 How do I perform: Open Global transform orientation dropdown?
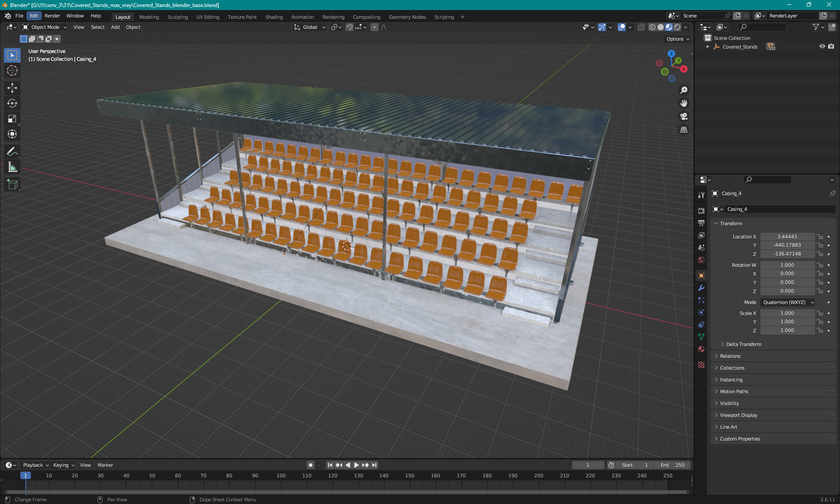coord(310,27)
